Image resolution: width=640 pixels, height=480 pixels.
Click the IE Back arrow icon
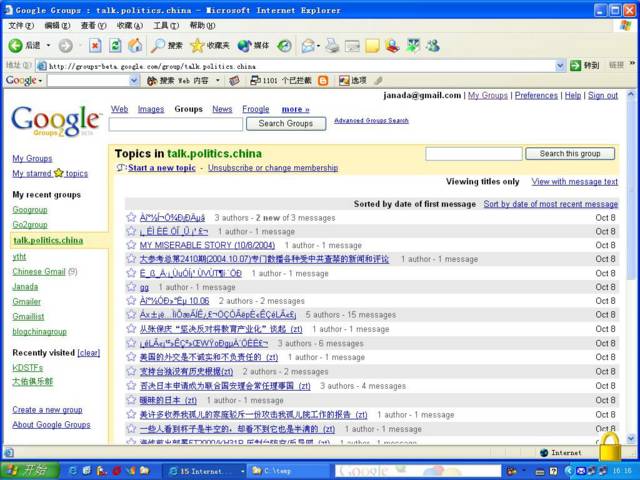(x=16, y=45)
